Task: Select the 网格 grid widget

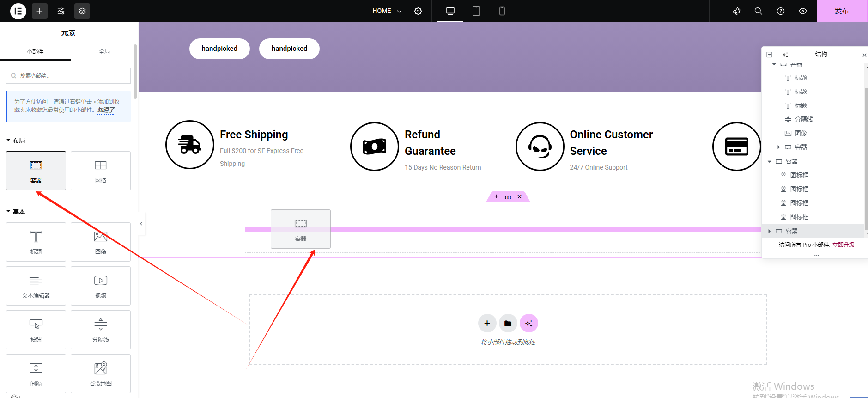Action: point(101,171)
